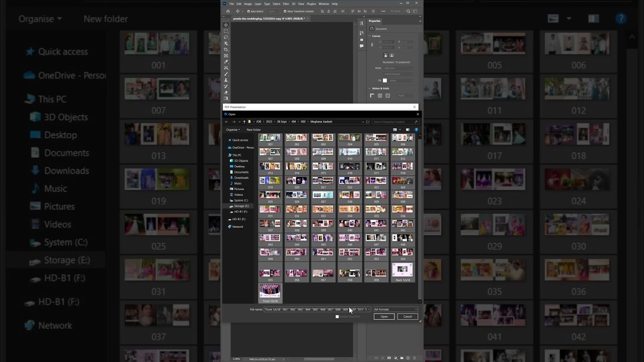644x362 pixels.
Task: Click the grid icon under Rulers & Grids
Action: pyautogui.click(x=380, y=96)
